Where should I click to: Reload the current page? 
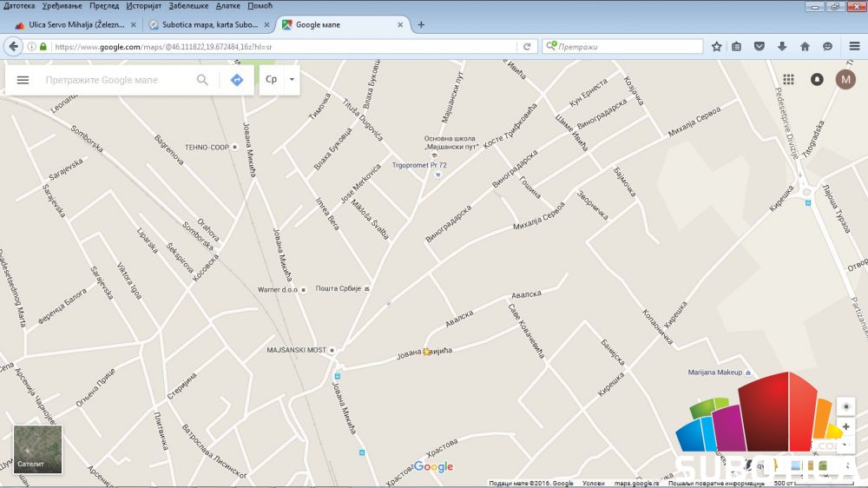527,47
